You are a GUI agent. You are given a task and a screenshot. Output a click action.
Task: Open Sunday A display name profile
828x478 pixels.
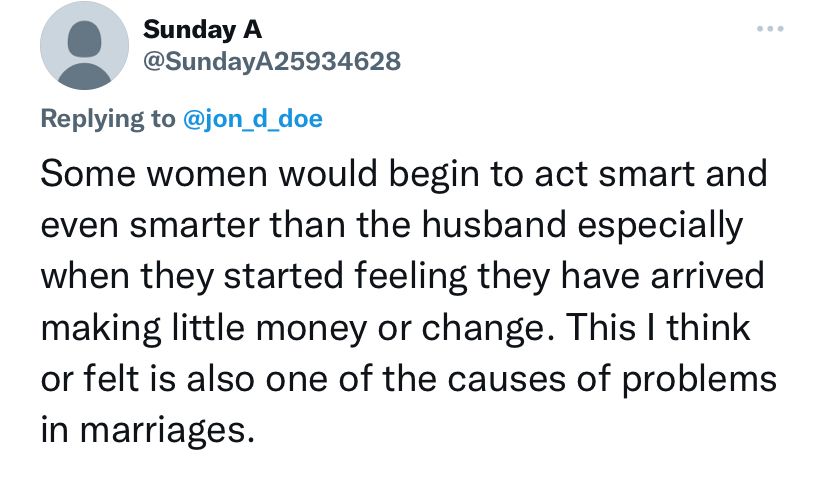[x=202, y=30]
